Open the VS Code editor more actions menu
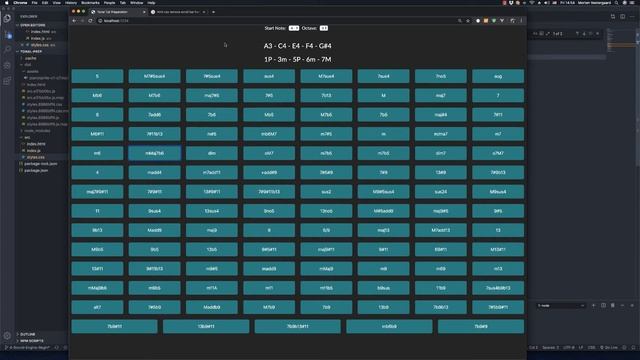The image size is (640, 360). coord(632,16)
